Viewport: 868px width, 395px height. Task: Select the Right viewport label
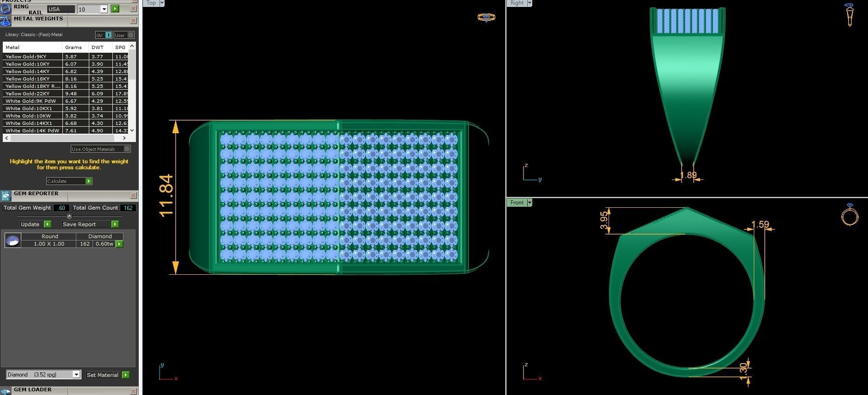click(x=517, y=3)
